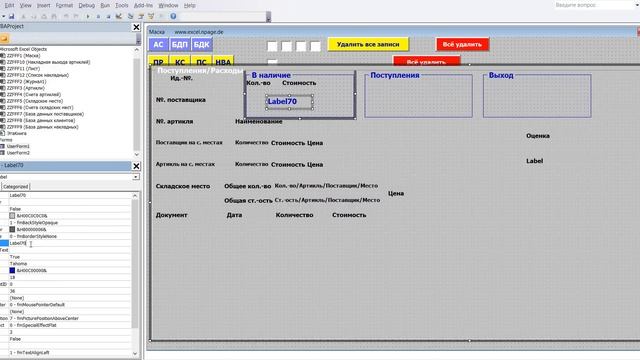This screenshot has width=640, height=360.
Task: Open Properties Window via toolbar icon
Action: (141, 16)
